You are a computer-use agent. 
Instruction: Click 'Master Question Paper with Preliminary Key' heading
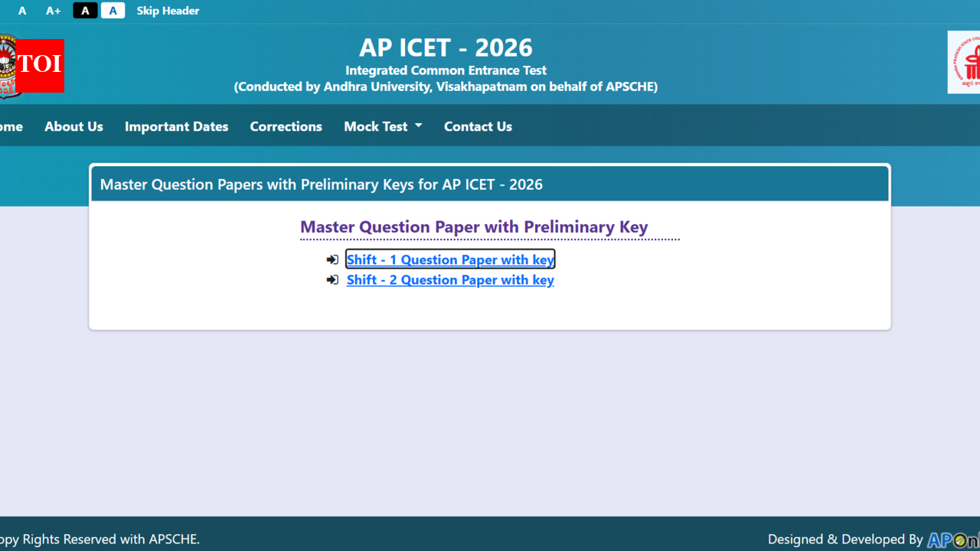(474, 227)
